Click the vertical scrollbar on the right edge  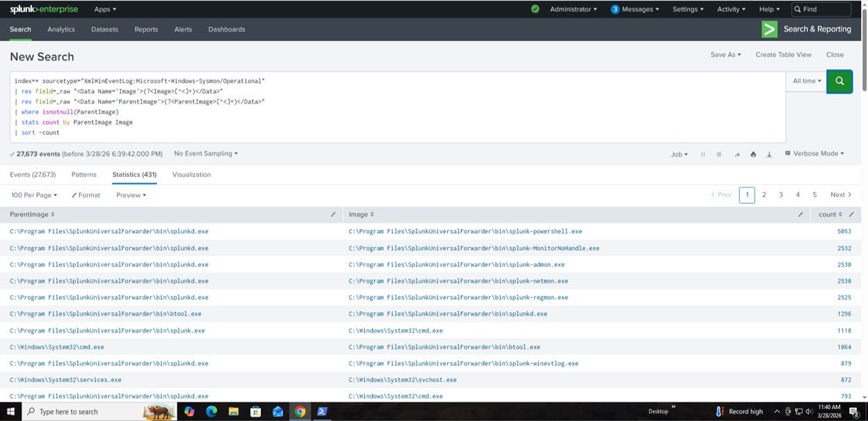click(x=864, y=209)
